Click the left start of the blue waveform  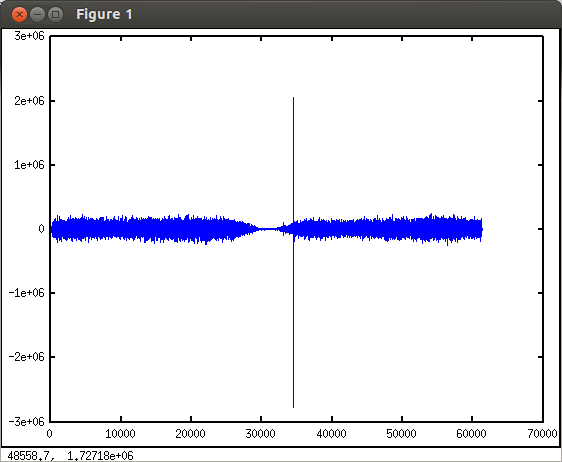(x=52, y=229)
